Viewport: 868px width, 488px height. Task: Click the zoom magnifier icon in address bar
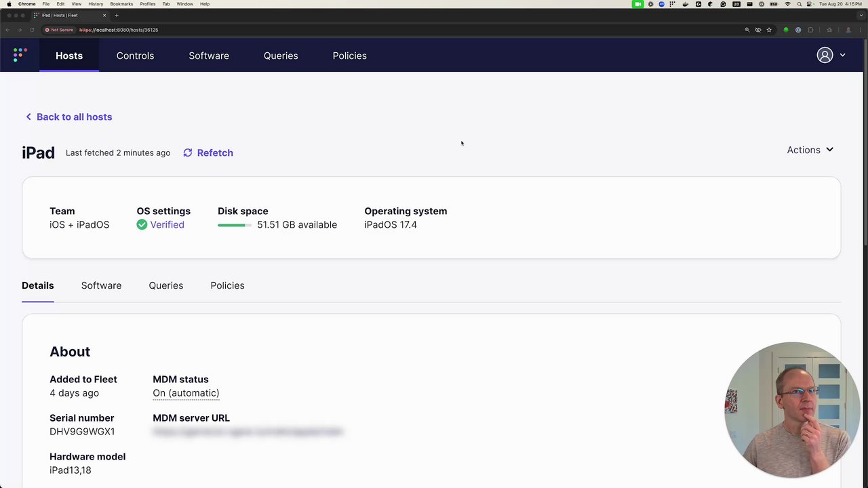tap(747, 30)
